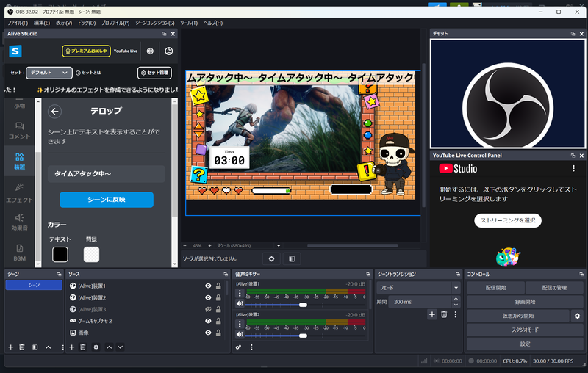Adjust the [Alive]装置1 volume slider

[x=303, y=305]
